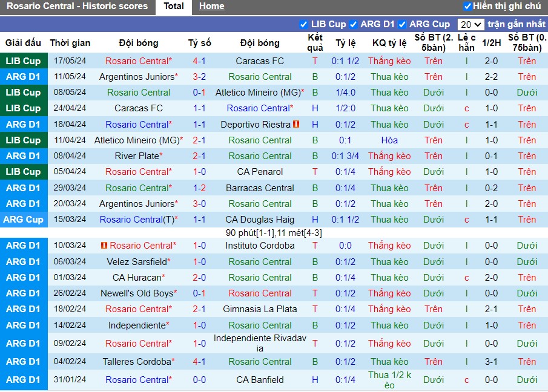Click the 90 phút[1-1],11 mét[4-3] note

tap(274, 233)
